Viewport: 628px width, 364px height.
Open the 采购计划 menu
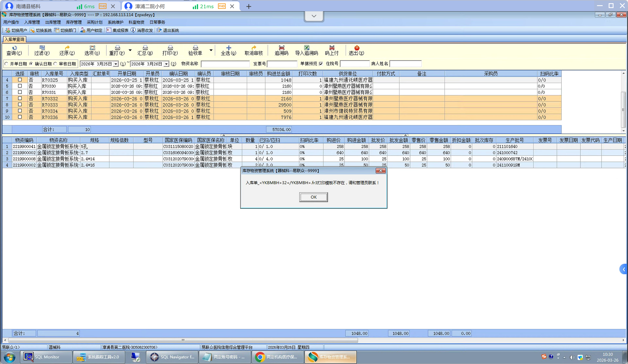[x=94, y=22]
